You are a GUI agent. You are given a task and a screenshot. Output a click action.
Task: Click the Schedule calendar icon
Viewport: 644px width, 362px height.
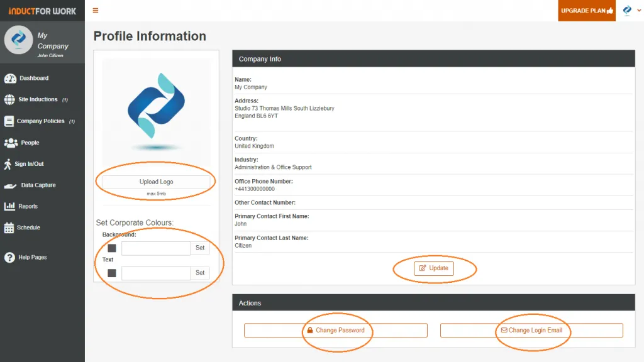[9, 228]
